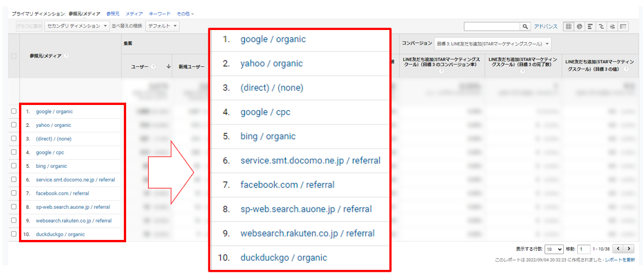Check the bing / organic row checkbox
The height and width of the screenshot is (278, 644).
13,166
